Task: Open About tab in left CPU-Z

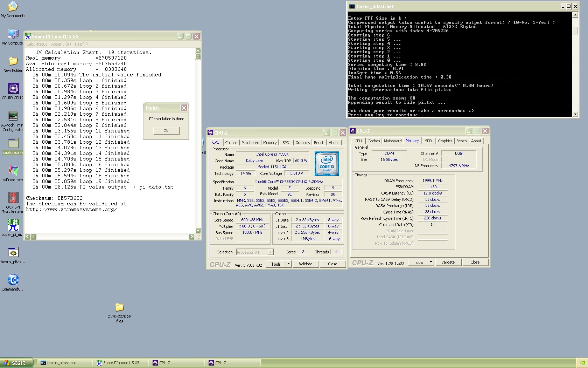Action: [x=334, y=143]
